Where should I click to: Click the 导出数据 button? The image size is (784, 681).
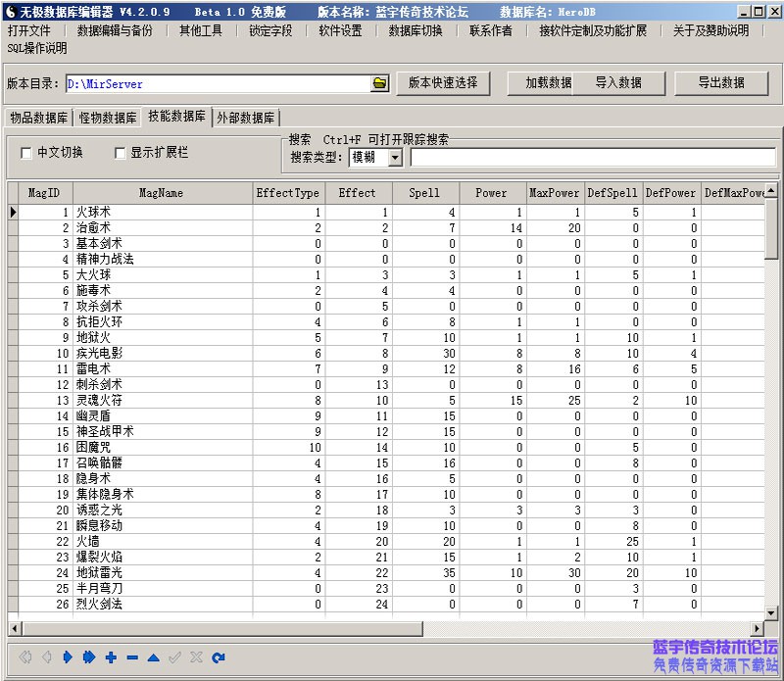[x=722, y=83]
